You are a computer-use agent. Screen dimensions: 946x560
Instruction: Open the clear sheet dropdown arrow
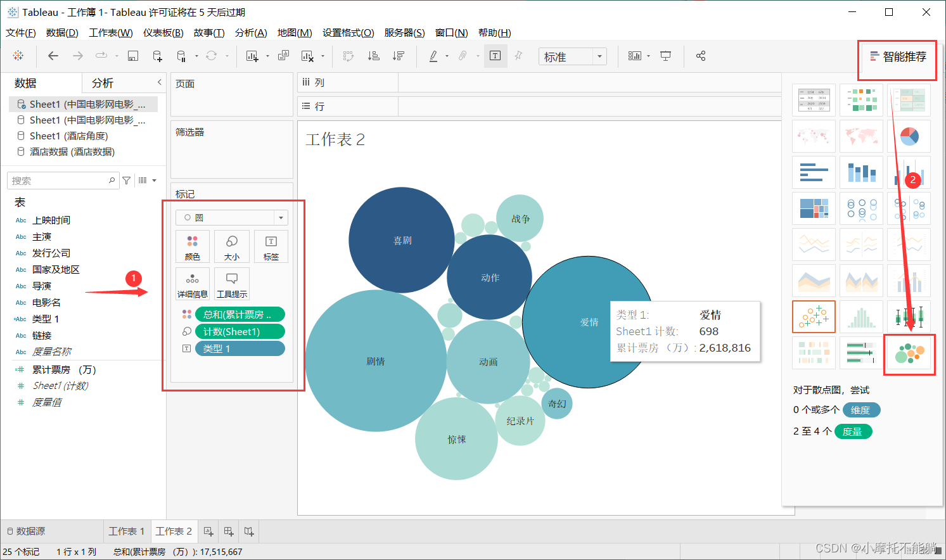pyautogui.click(x=323, y=56)
